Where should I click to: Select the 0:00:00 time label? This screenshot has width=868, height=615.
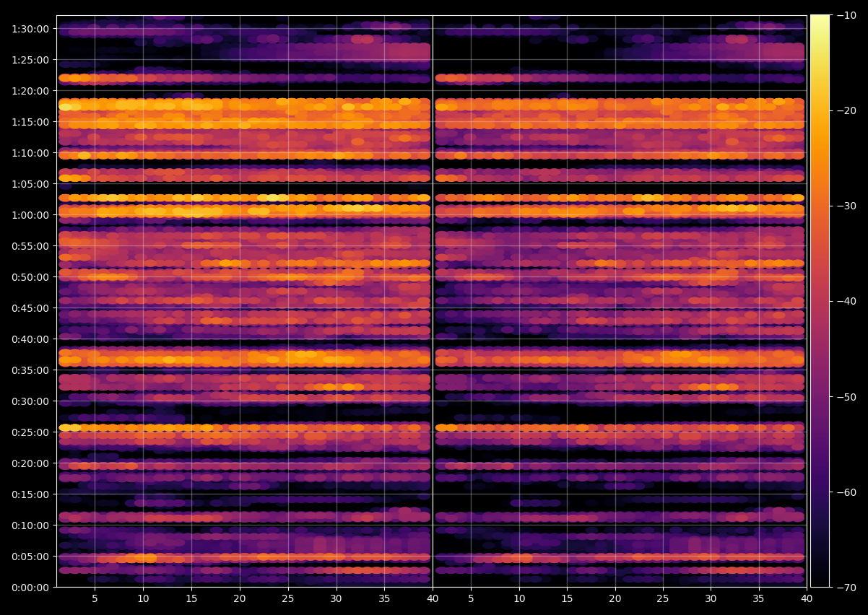pyautogui.click(x=30, y=588)
